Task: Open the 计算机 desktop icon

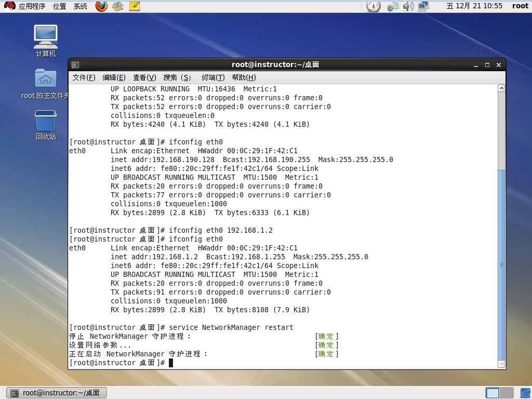Action: [46, 41]
